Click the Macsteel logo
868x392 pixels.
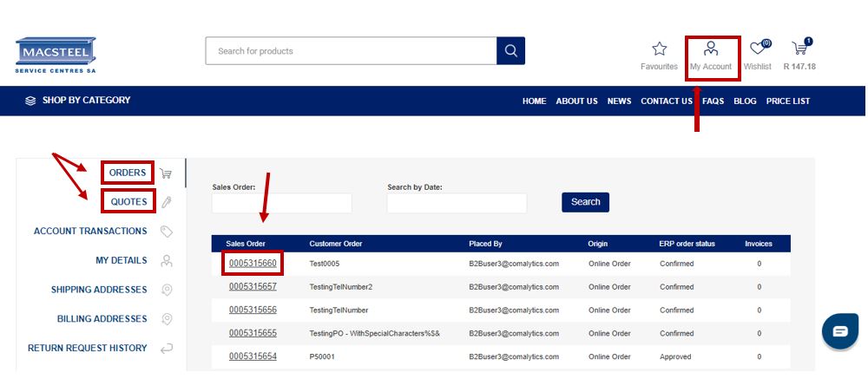coord(56,55)
